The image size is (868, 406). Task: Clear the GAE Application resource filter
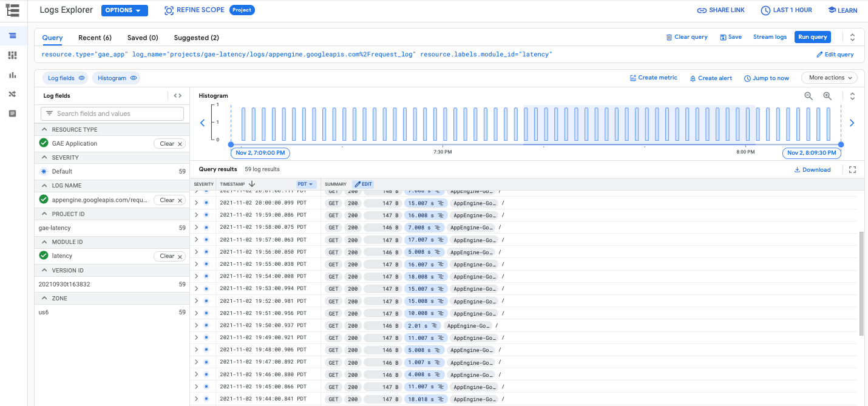[169, 143]
